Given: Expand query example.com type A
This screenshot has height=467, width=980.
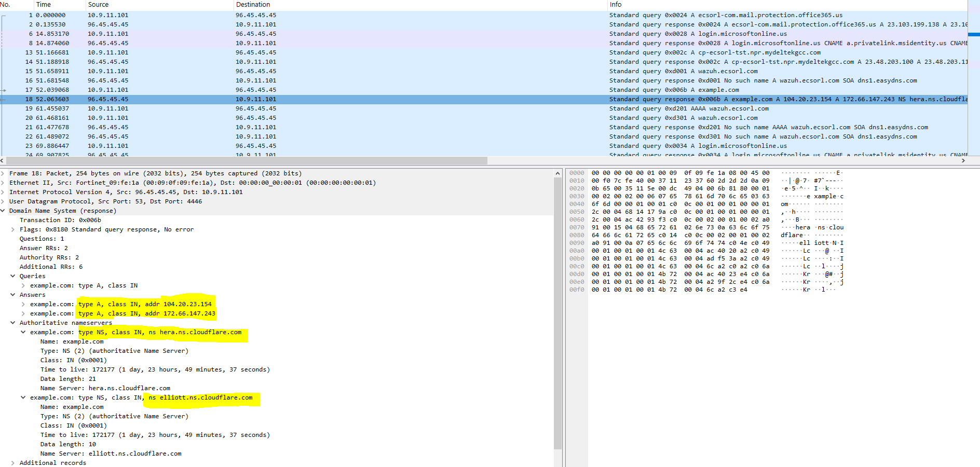Looking at the screenshot, I should click(x=23, y=285).
